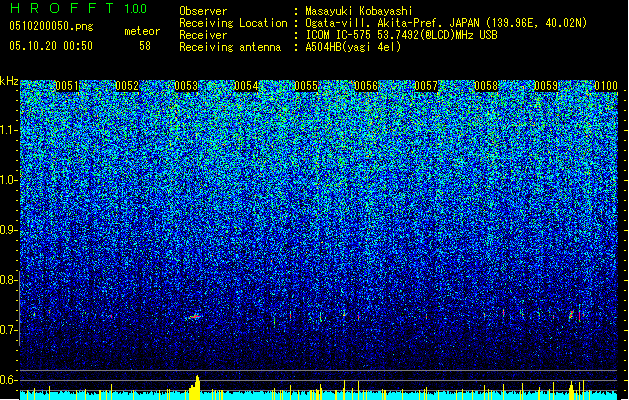The width and height of the screenshot is (629, 400).
Task: Click the kHz axis unit label
Action: [x=9, y=81]
